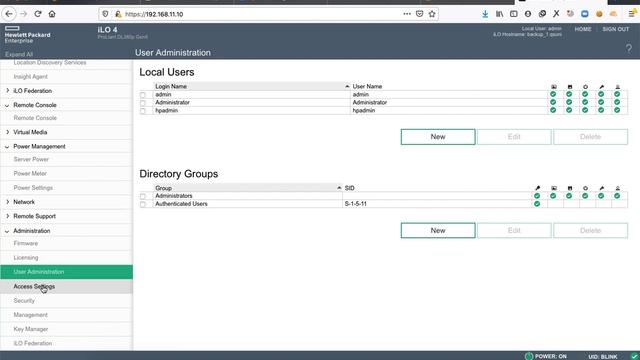Click the UID: BLINK status indicator
640x360 pixels.
pos(602,357)
